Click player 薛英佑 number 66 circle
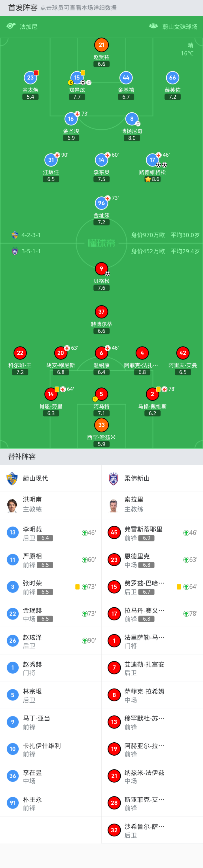This screenshot has width=203, height=868. point(173,78)
